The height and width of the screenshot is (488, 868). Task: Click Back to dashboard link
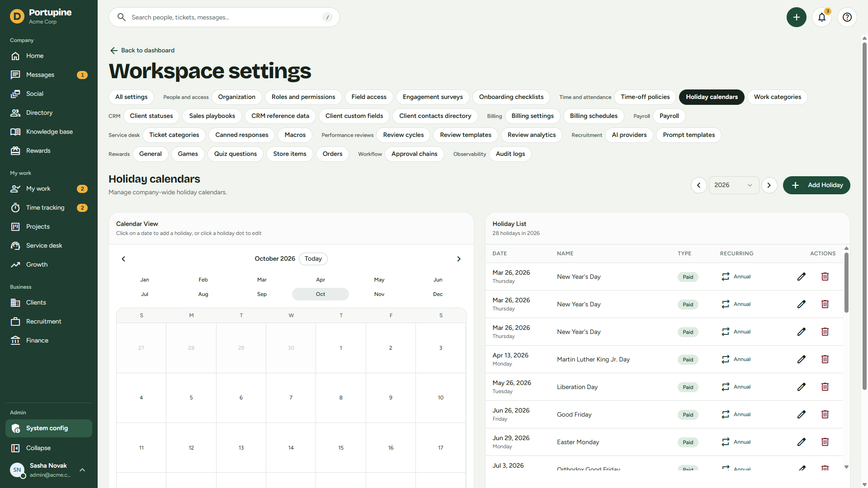(x=142, y=50)
